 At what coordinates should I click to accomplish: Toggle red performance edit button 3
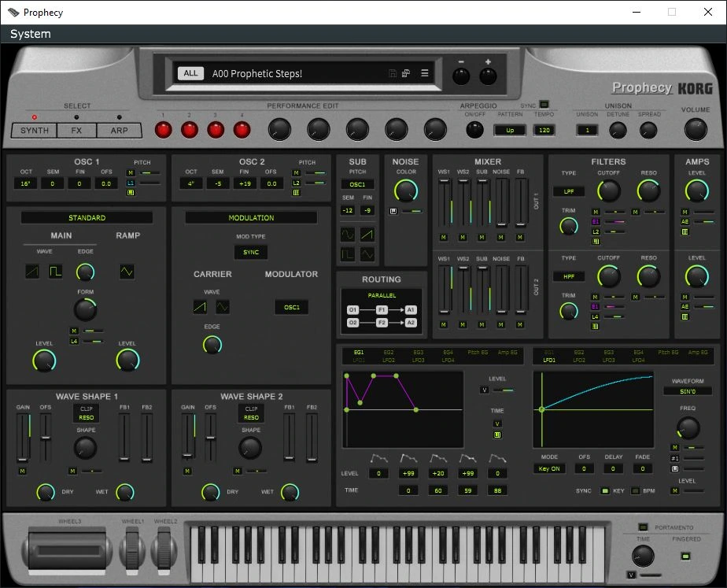(216, 130)
